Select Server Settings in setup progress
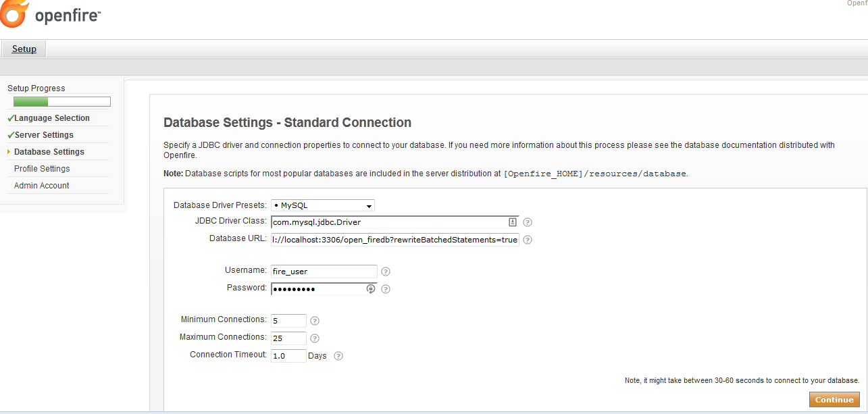 [44, 135]
